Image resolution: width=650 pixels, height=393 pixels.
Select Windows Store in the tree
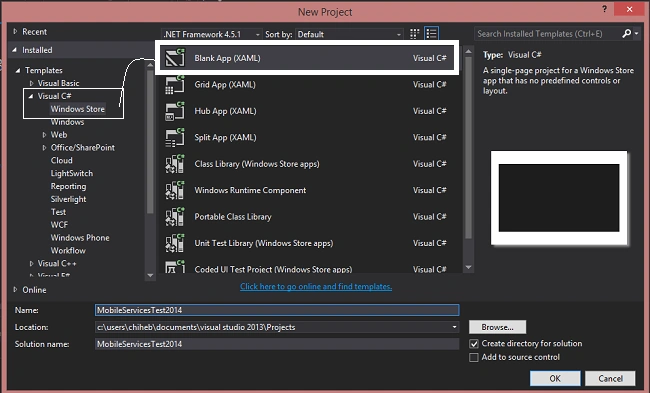[78, 109]
